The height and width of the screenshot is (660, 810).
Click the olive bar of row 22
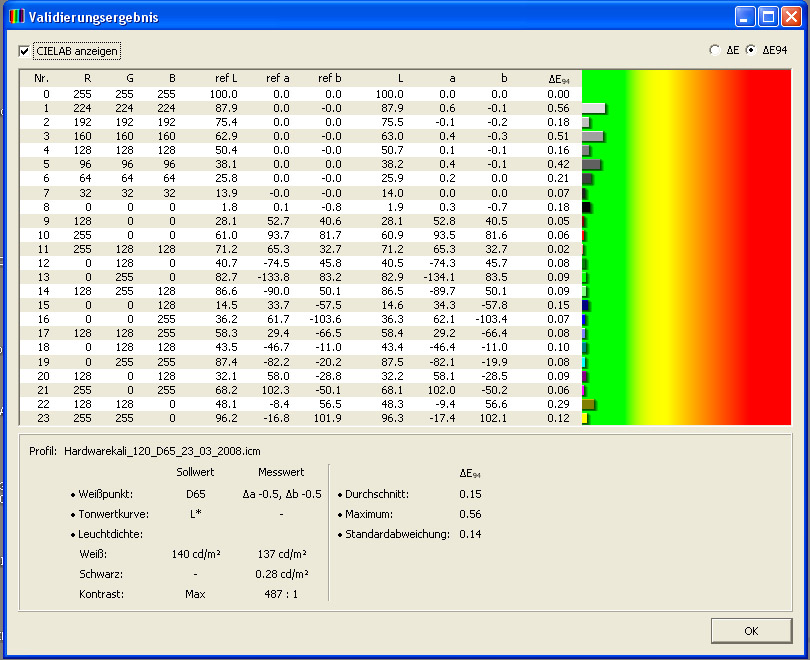588,404
